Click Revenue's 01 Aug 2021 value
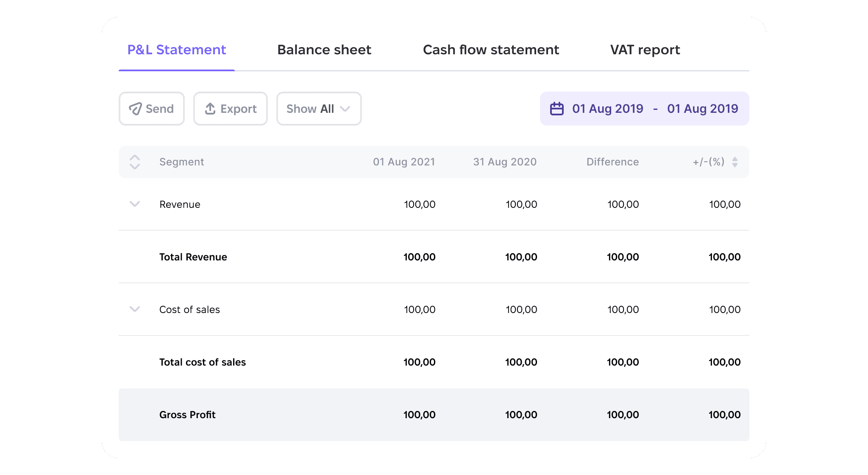The width and height of the screenshot is (868, 475). point(420,204)
